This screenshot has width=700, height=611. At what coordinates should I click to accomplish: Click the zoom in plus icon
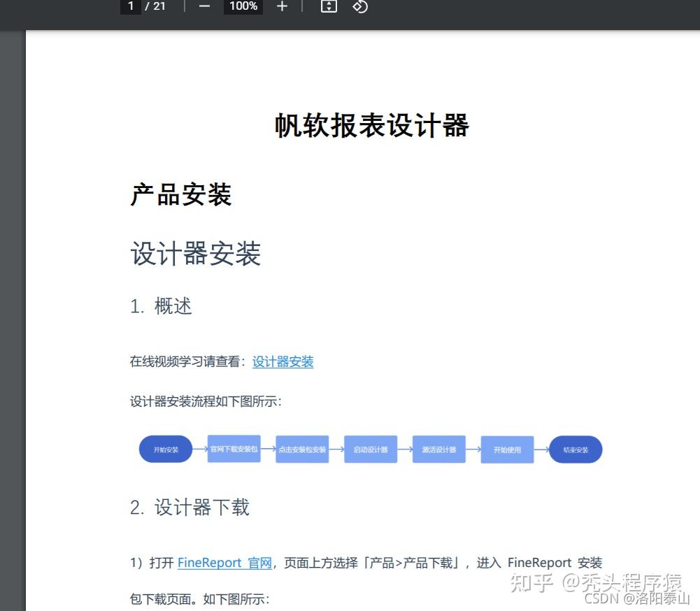(x=281, y=6)
